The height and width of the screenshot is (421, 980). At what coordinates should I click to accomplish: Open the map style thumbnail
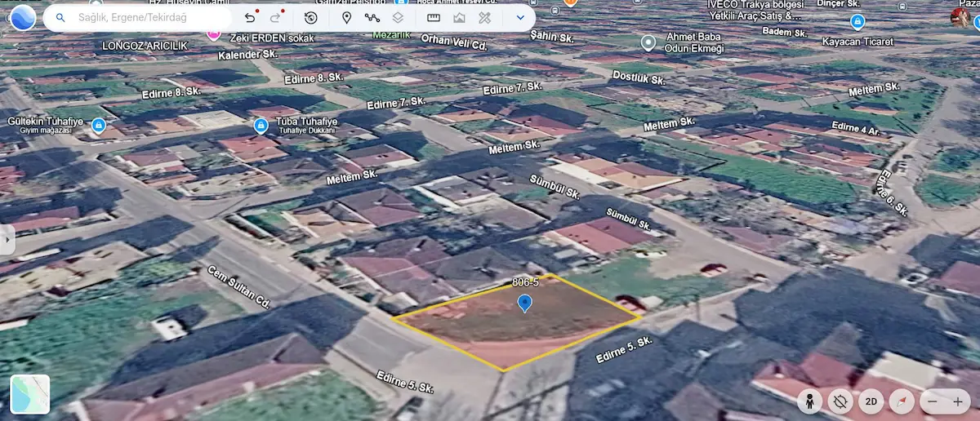tap(30, 394)
